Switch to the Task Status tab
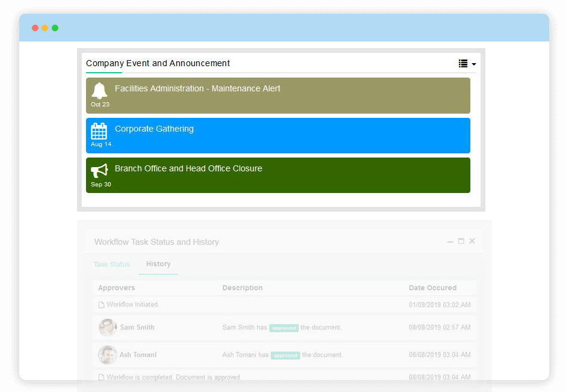Viewport: 566px width, 392px height. [111, 265]
